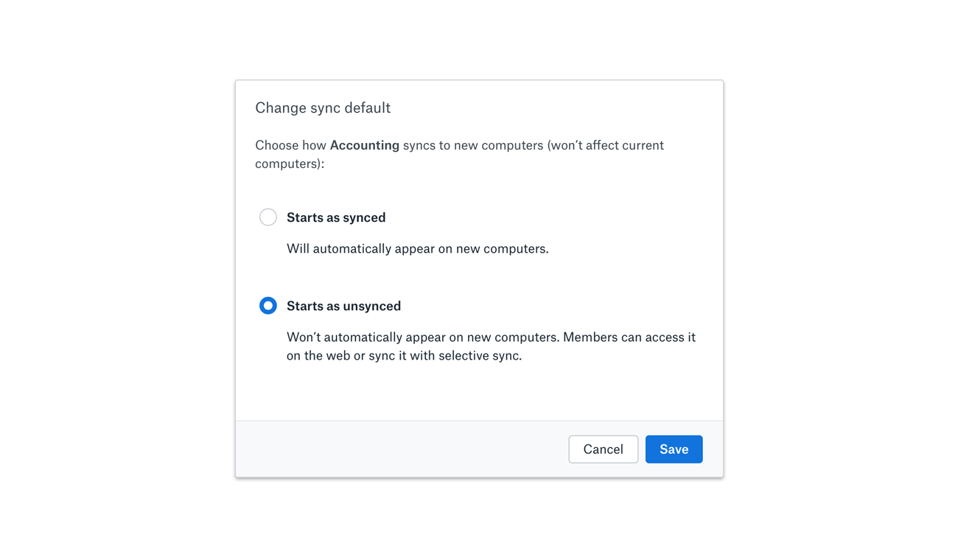Click "Will automatically appear on new computers" description
This screenshot has height=560, width=958.
(417, 249)
